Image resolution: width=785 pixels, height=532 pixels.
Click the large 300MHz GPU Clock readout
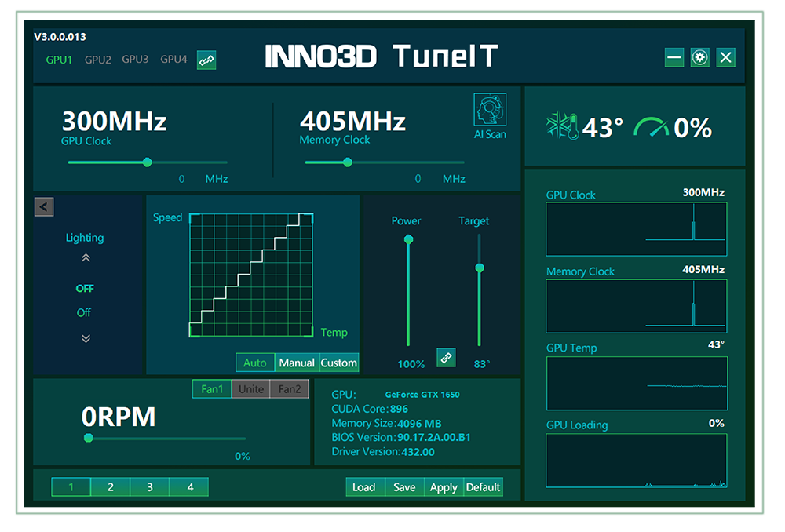tap(114, 121)
